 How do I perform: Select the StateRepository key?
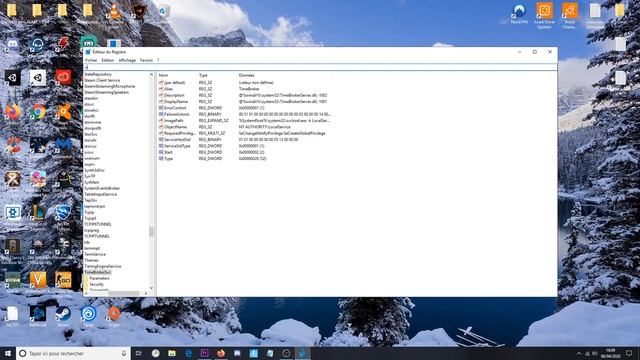tap(98, 74)
